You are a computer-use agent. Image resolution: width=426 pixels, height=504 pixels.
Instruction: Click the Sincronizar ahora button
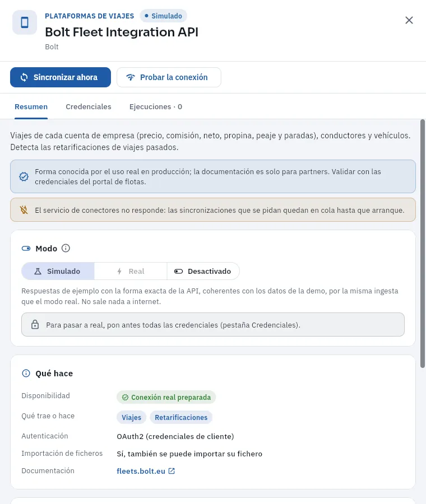(x=61, y=77)
